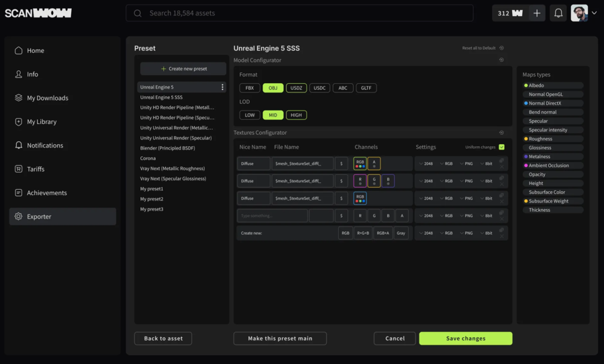Expand the account menu chevron
Image resolution: width=604 pixels, height=364 pixels.
tap(595, 13)
